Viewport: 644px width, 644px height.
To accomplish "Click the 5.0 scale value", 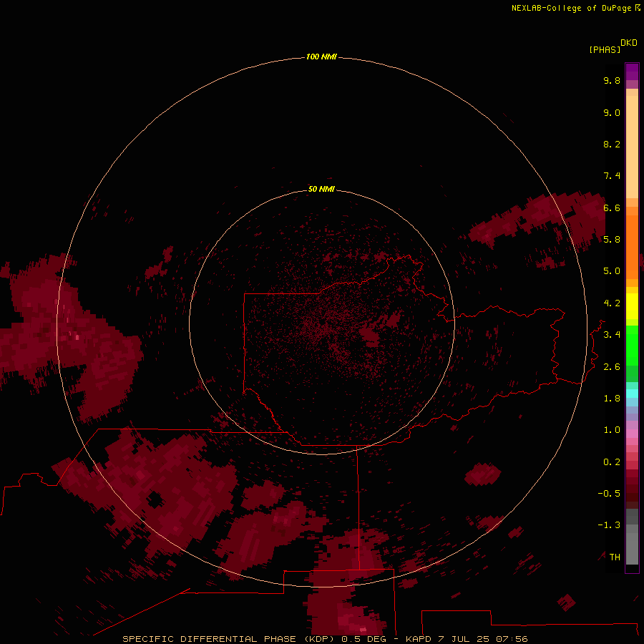I will [x=612, y=271].
